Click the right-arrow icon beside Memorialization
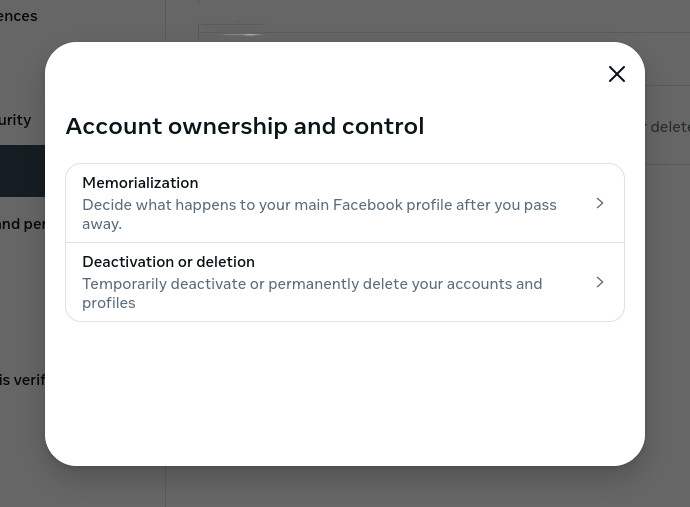Screen dimensions: 690x507 [x=600, y=203]
